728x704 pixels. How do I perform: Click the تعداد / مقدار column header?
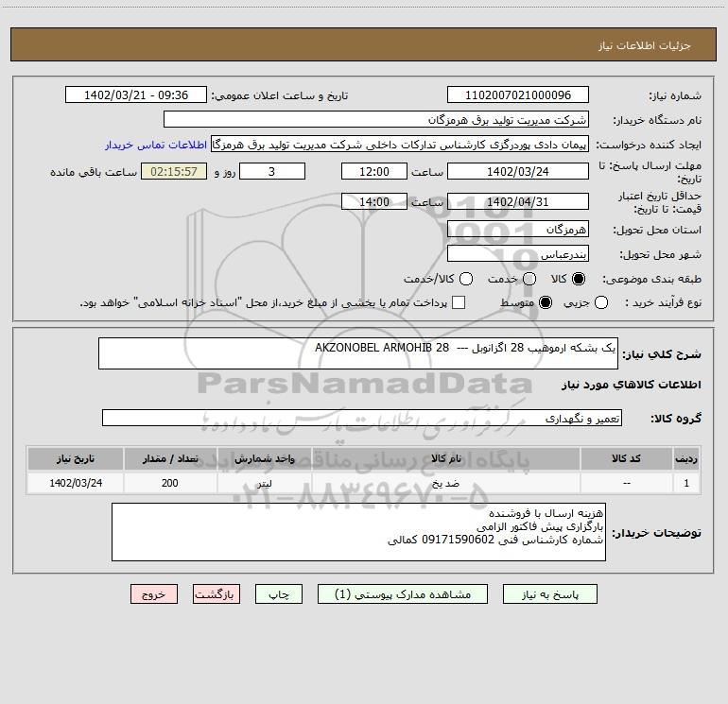(170, 458)
